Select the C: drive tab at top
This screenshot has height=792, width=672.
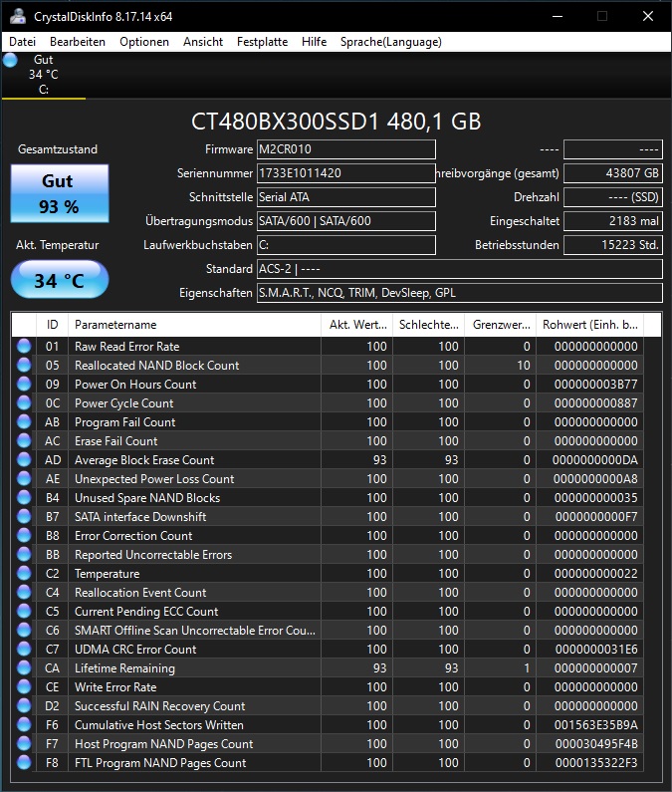(44, 75)
